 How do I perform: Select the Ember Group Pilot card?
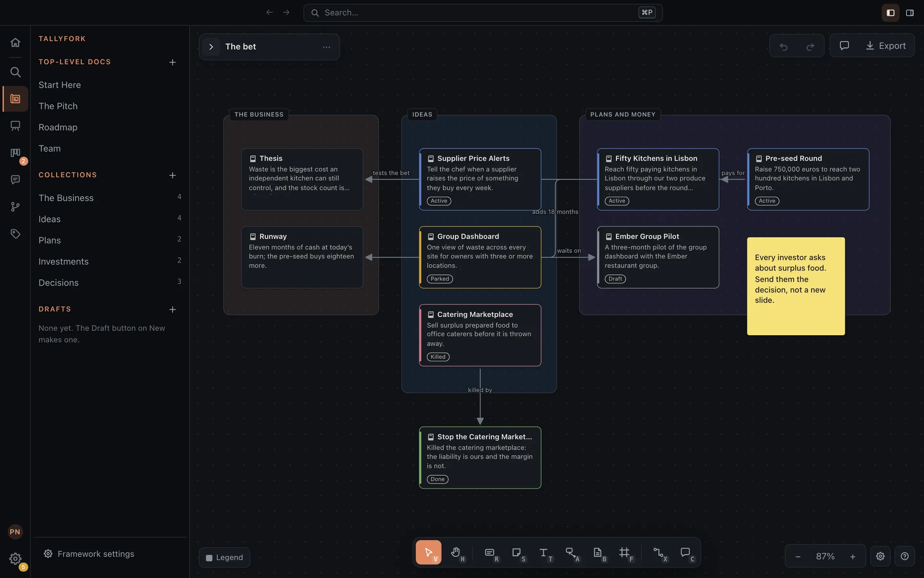coord(658,257)
